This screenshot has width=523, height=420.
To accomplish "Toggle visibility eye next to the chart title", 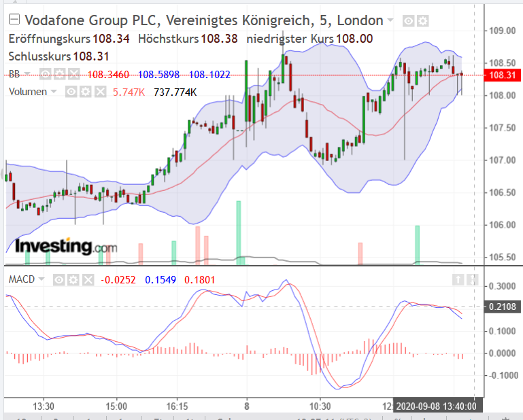I will 408,21.
